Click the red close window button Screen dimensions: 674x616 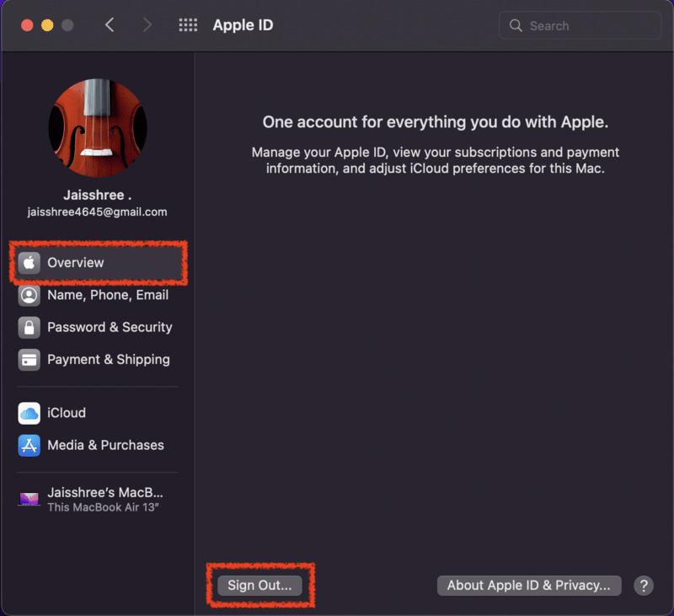[27, 25]
